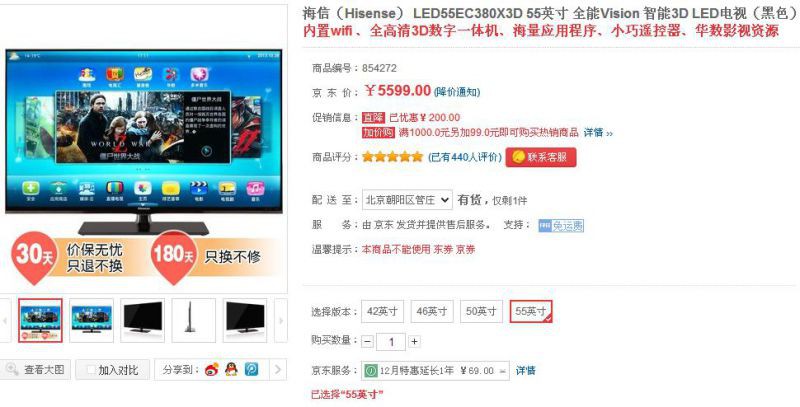800x407 pixels.
Task: Click the magnifier icon for 查看大图
Action: 12,370
